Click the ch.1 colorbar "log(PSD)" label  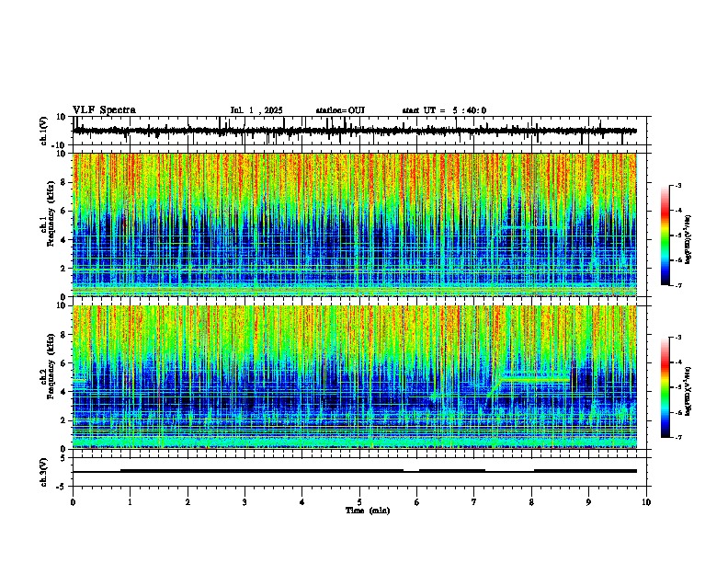(x=688, y=239)
